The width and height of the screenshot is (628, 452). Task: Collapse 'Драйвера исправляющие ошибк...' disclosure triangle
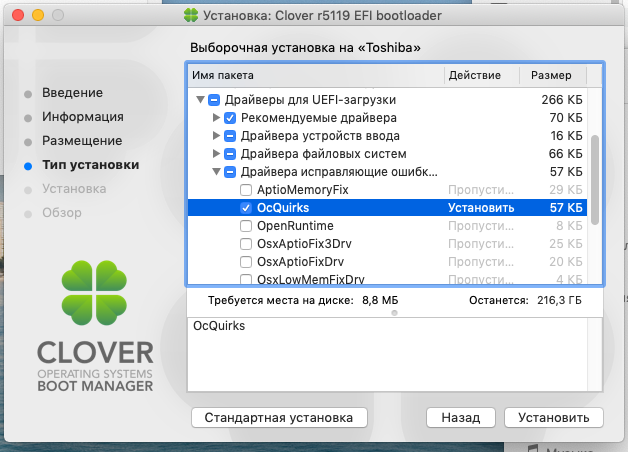coord(217,171)
